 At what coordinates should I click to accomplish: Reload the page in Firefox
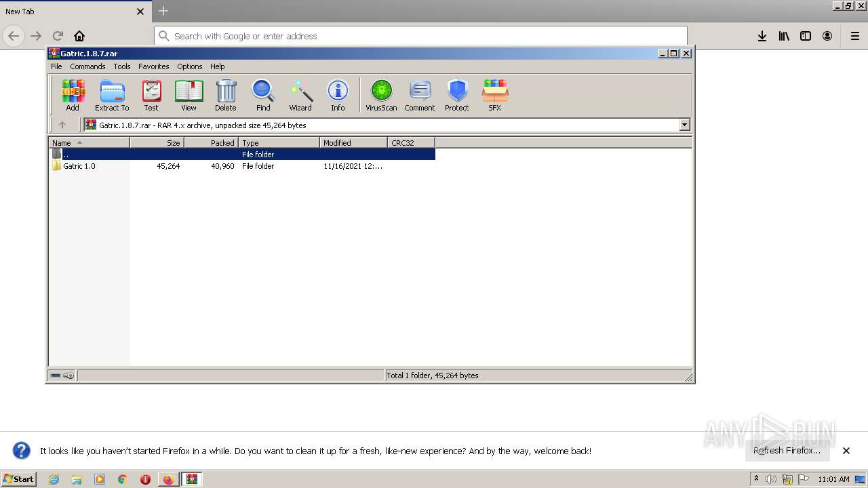58,36
